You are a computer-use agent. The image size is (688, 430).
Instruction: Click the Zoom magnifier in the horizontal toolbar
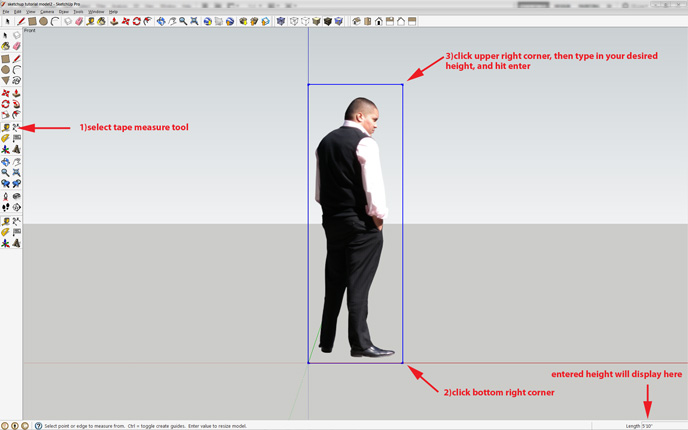point(183,21)
